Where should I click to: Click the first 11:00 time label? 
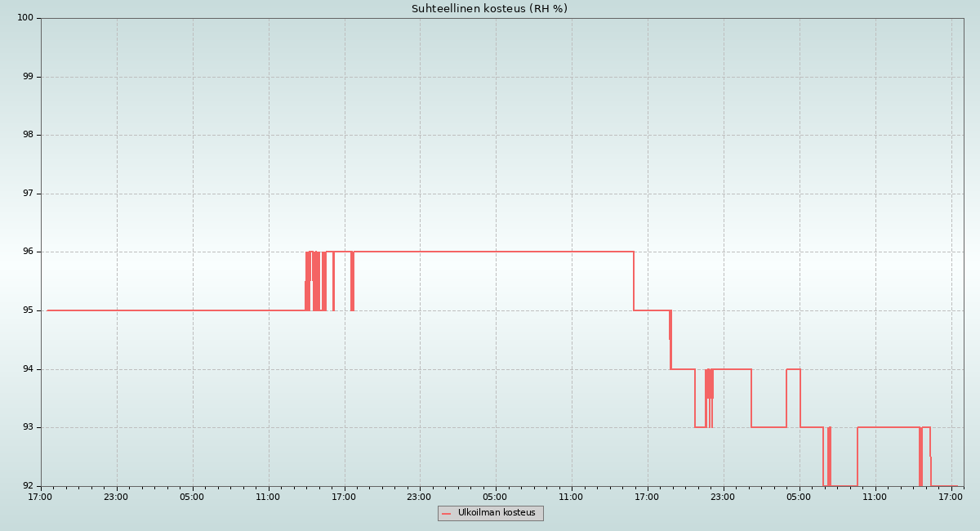(x=268, y=497)
